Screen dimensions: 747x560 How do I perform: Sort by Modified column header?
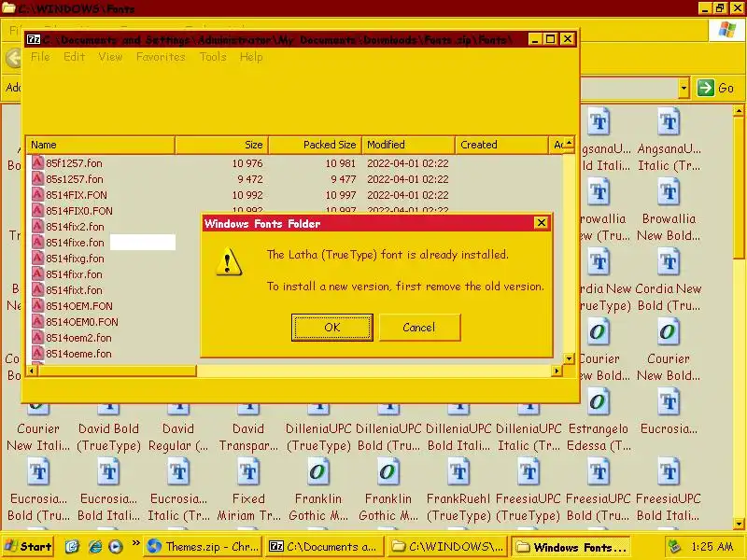click(408, 145)
